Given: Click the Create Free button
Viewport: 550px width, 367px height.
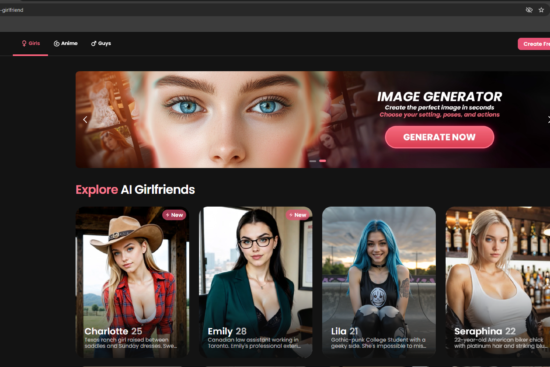Looking at the screenshot, I should point(534,44).
